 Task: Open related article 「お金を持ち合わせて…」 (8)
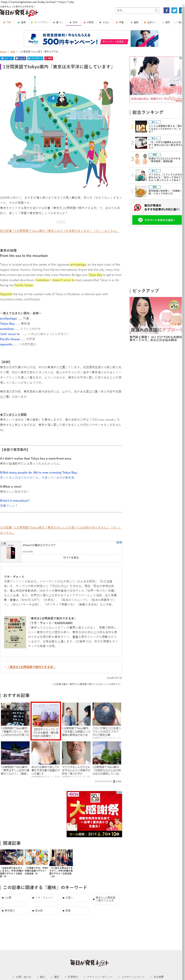12,863
